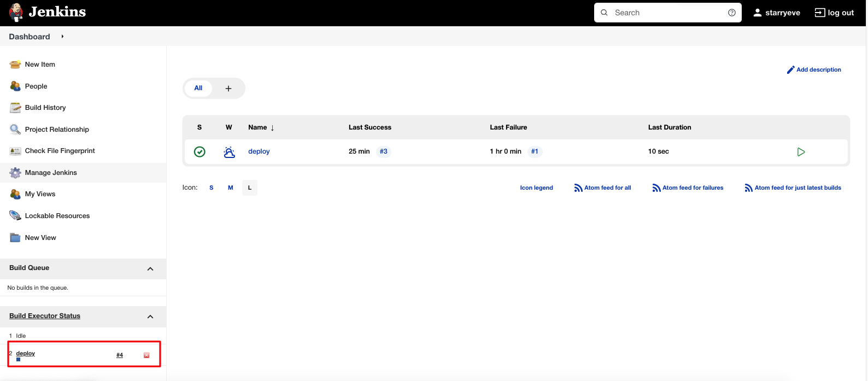Schedule a build for deploy with play icon
Viewport: 868px width, 381px height.
tap(801, 152)
